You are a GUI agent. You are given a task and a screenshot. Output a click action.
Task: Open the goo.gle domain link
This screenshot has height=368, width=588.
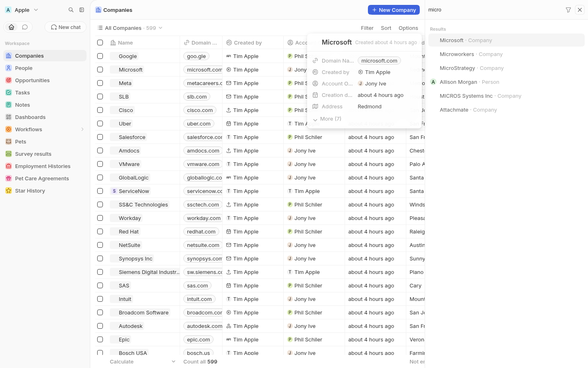(x=196, y=56)
